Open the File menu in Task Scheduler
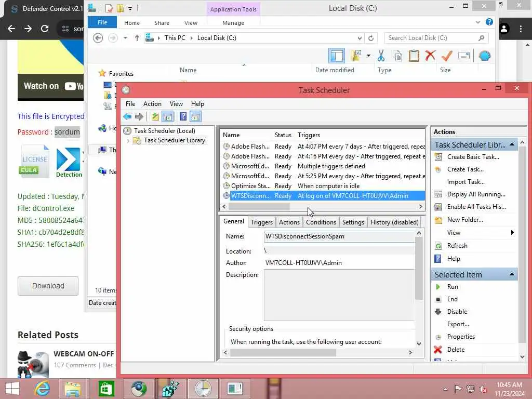Viewport: 532px width, 399px height. [130, 104]
